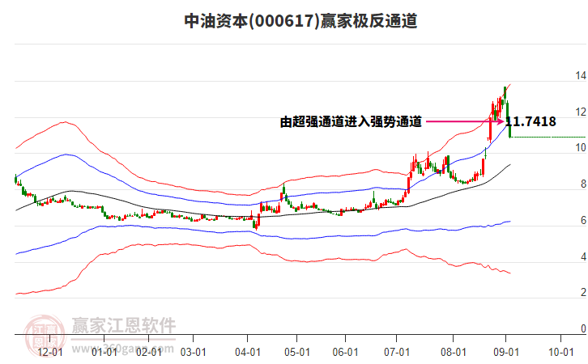Click the 04-01 date axis label
This screenshot has width=588, height=364.
tap(248, 353)
